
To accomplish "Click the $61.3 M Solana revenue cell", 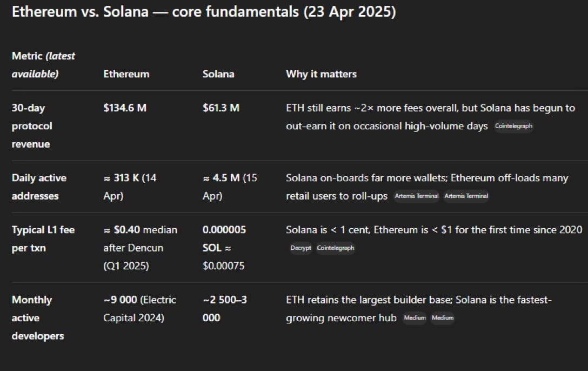I will pyautogui.click(x=221, y=108).
